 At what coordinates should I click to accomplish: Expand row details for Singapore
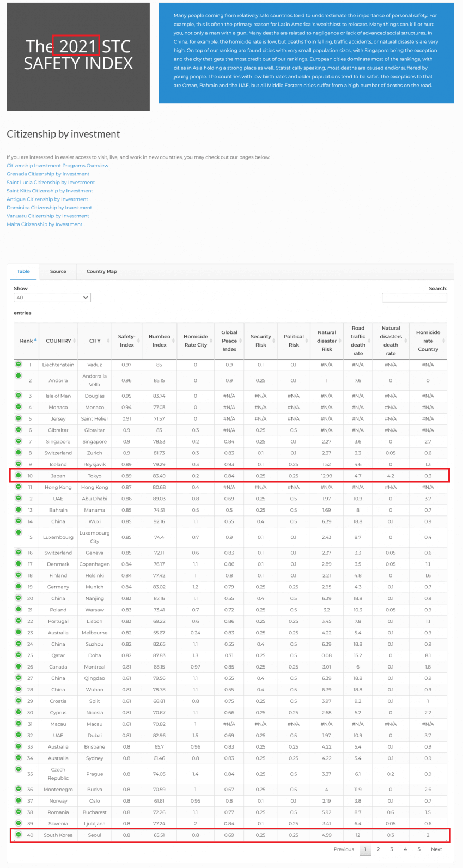18,441
